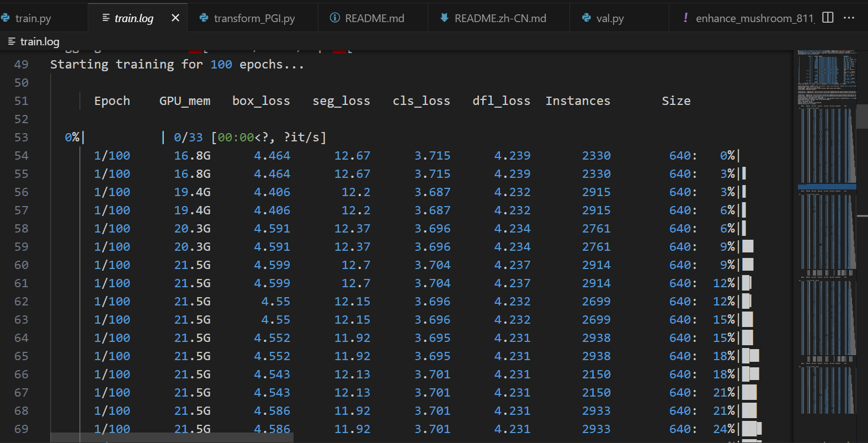
Task: Open the README.zh-CN.md tab
Action: coord(499,18)
